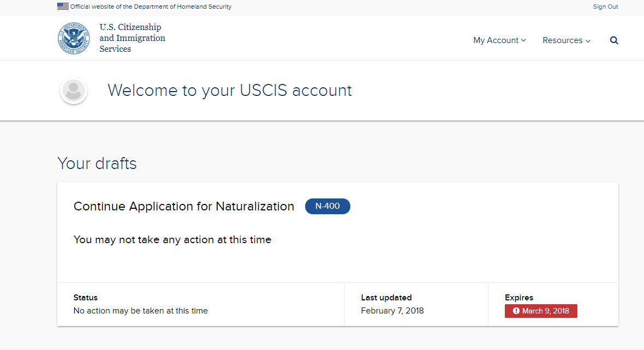
Task: Click the March 9, 2018 expiry badge
Action: click(541, 311)
